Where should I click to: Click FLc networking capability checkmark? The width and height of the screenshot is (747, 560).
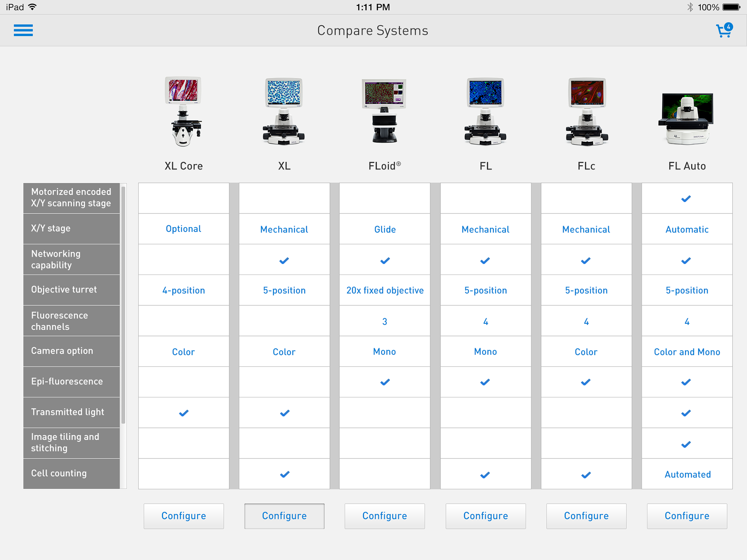point(586,261)
